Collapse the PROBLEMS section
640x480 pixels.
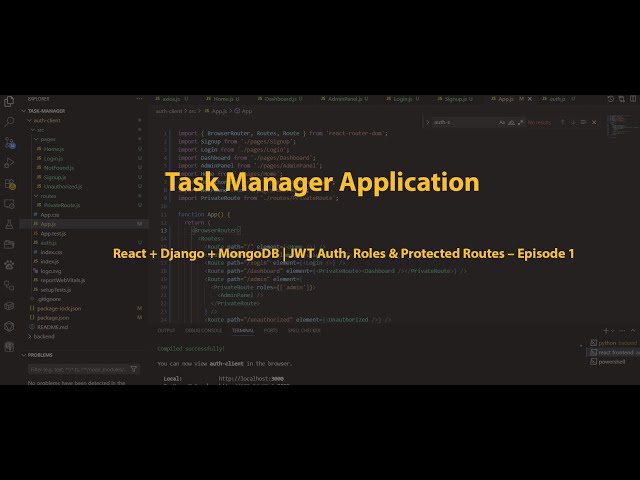pos(24,355)
